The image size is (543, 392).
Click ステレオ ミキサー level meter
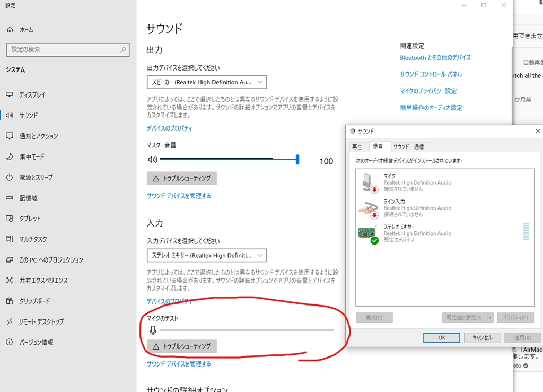(526, 232)
